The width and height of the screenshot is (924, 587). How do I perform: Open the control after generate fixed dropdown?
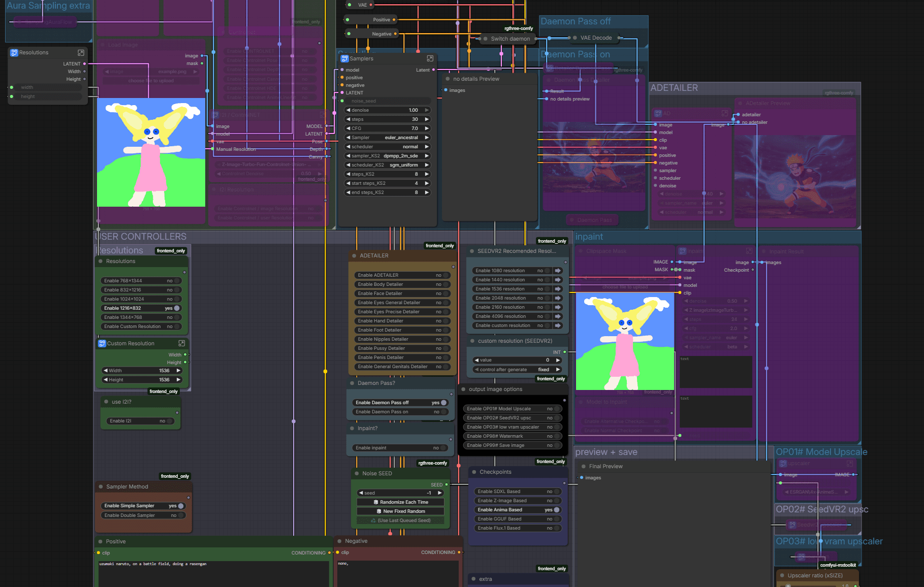(517, 370)
